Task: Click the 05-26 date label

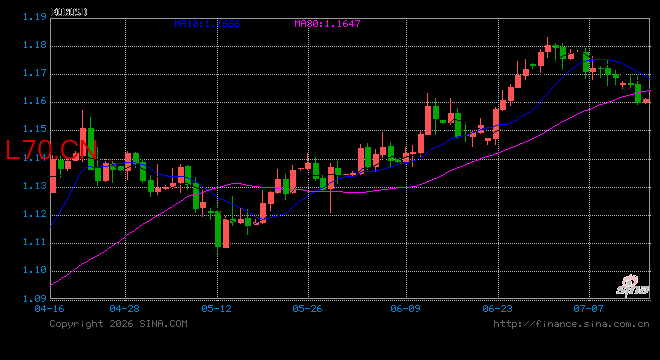Action: tap(307, 309)
